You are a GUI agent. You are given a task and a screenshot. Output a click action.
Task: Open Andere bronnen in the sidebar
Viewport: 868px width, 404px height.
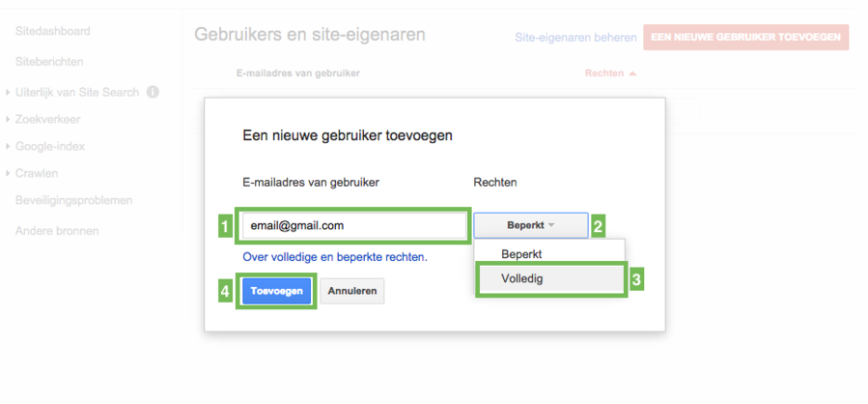point(57,231)
